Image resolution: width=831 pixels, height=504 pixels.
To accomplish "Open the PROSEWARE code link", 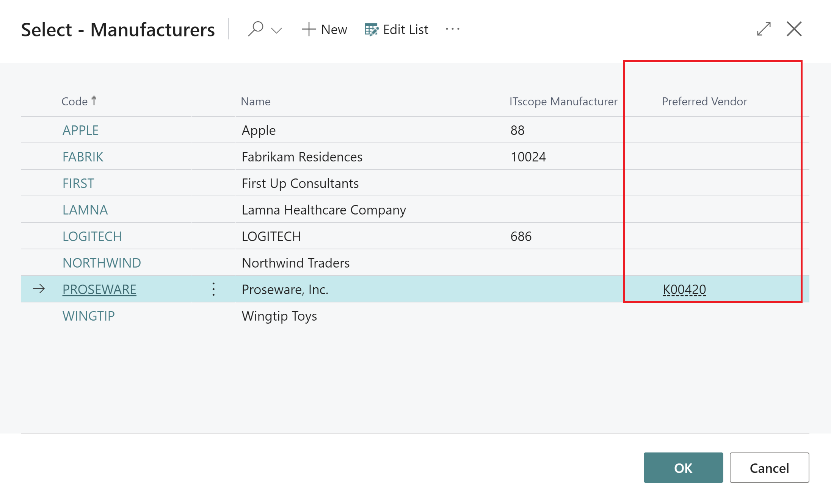I will (99, 289).
